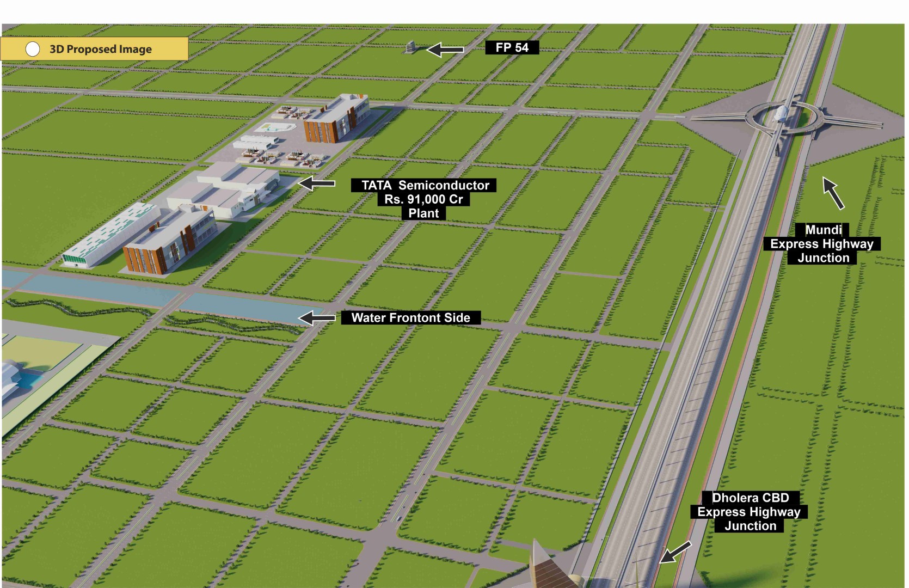909x588 pixels.
Task: Open the TATA Semiconductor plant label
Action: pos(425,199)
